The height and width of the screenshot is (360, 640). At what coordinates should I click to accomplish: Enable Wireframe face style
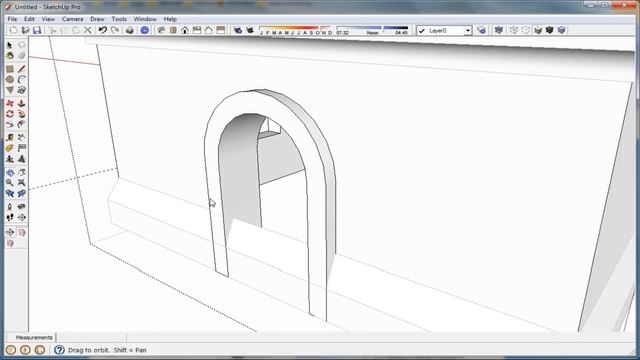point(514,30)
